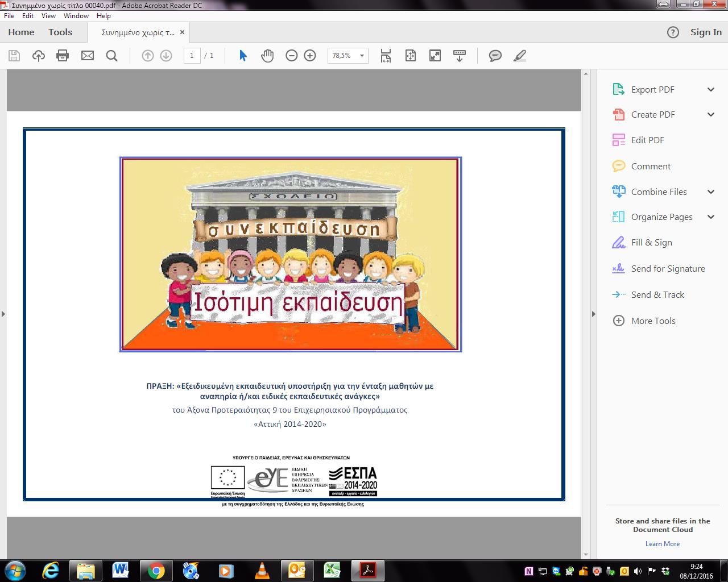
Task: Open Excel from the taskbar
Action: point(332,570)
